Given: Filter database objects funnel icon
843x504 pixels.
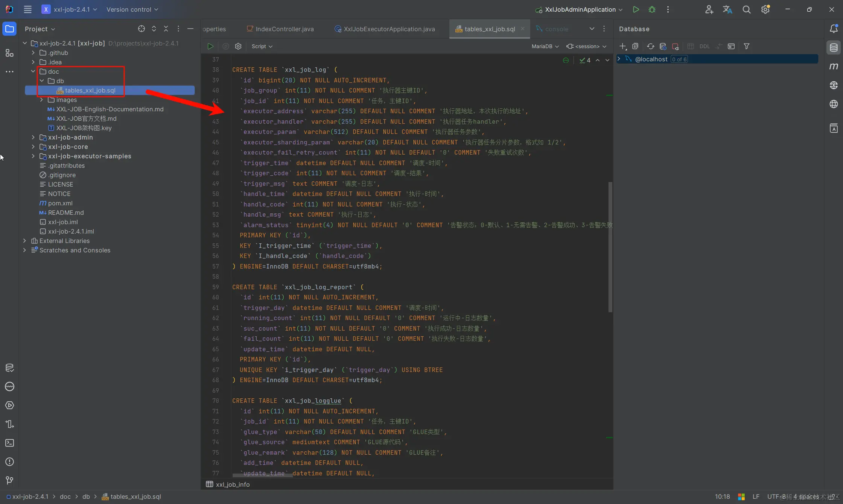Looking at the screenshot, I should 747,46.
